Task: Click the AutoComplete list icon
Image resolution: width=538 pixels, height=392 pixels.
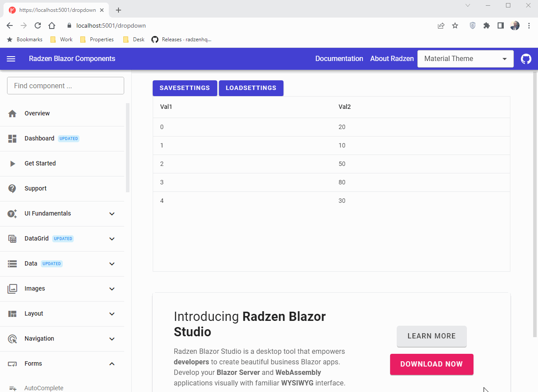Action: pos(12,388)
